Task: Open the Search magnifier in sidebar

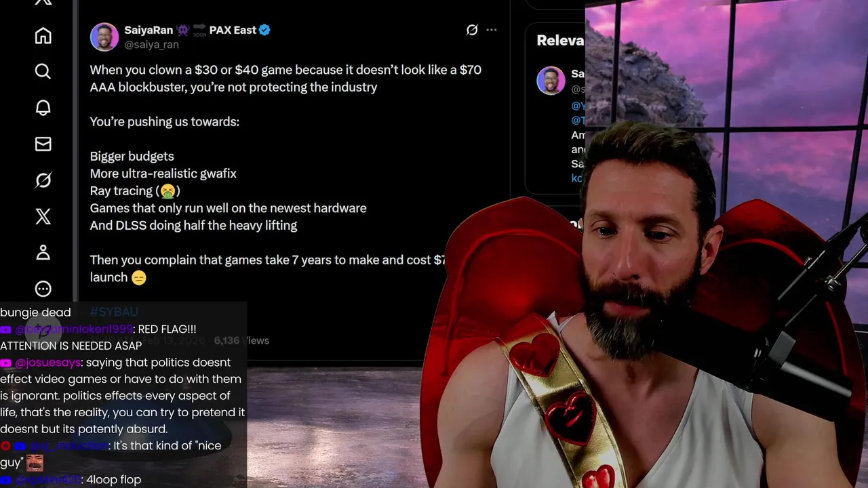Action: tap(43, 71)
